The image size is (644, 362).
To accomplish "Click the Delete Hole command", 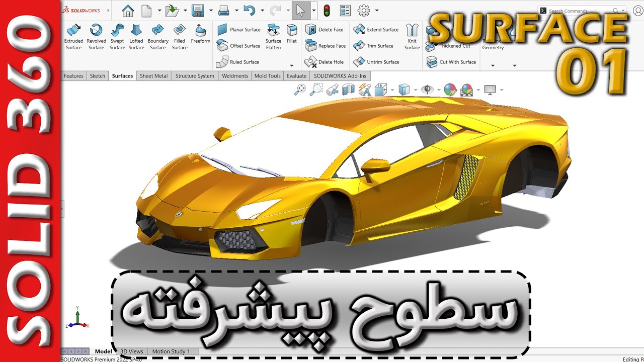I will tap(325, 62).
